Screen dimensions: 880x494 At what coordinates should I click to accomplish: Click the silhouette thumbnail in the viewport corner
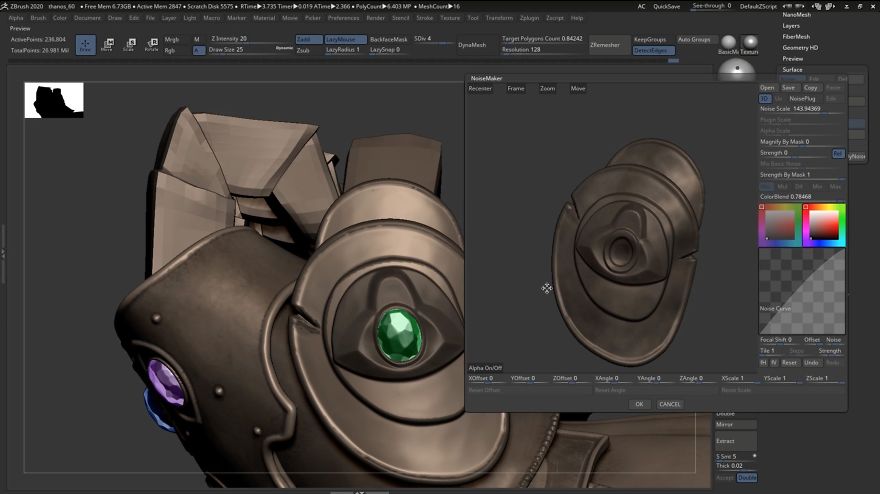54,100
